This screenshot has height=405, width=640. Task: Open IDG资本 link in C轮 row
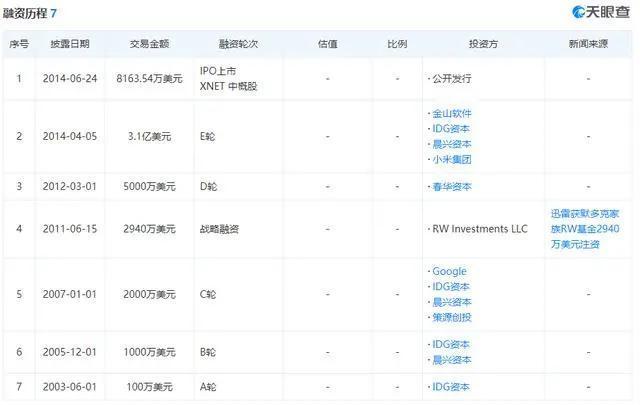451,287
